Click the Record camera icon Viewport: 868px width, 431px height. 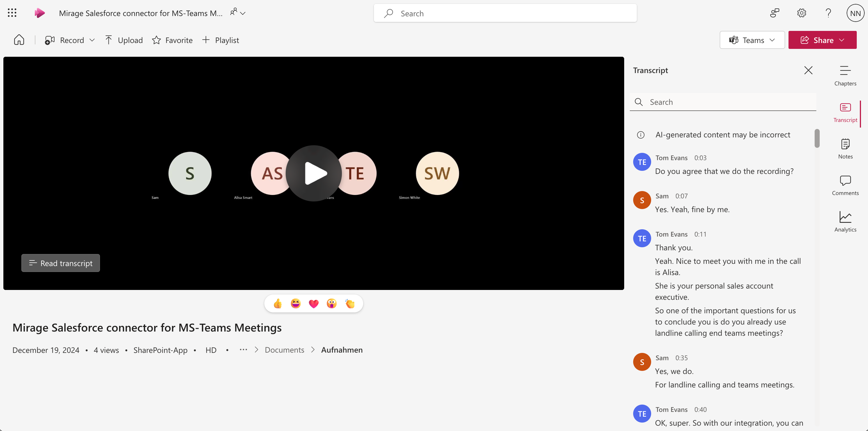point(49,40)
